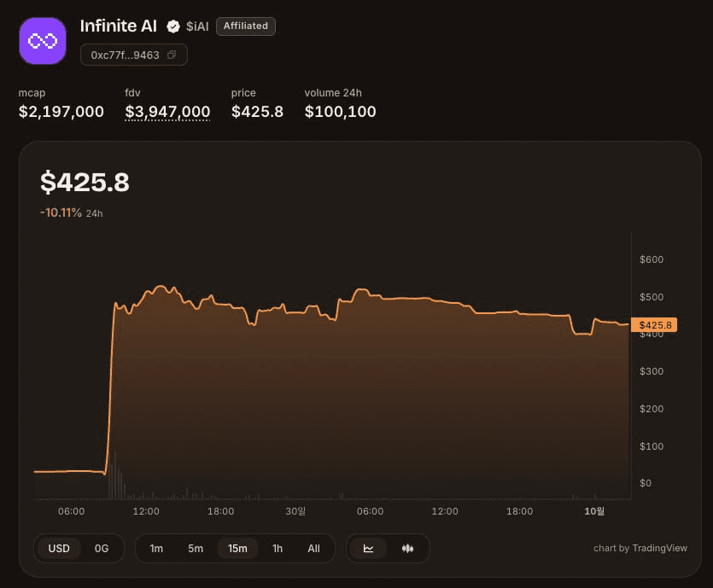The width and height of the screenshot is (713, 588).
Task: Copy the contract address with the copy icon
Action: pos(172,55)
